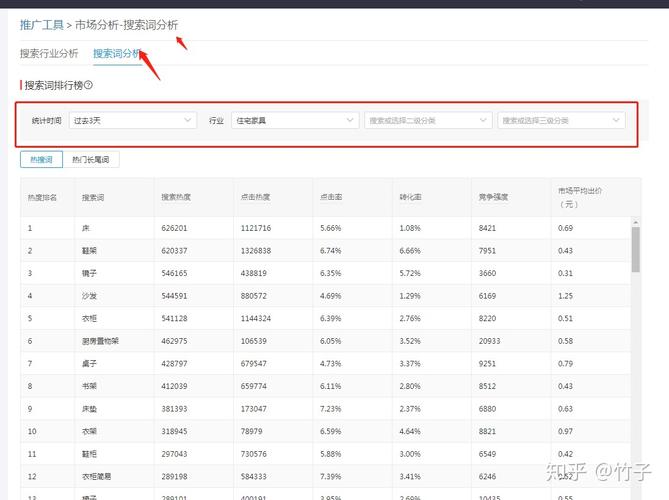Click the 搜索热度 column header
Screen dimensions: 669x500
coord(176,197)
